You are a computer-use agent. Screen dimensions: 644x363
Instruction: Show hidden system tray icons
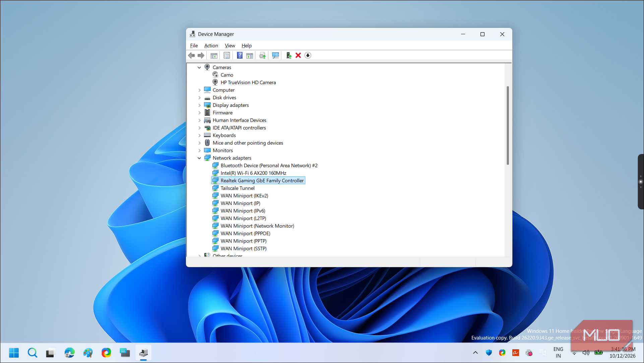pyautogui.click(x=475, y=353)
